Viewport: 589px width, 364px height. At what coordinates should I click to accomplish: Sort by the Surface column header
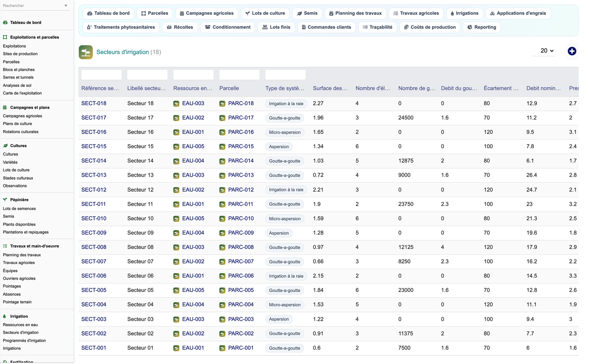(x=330, y=88)
